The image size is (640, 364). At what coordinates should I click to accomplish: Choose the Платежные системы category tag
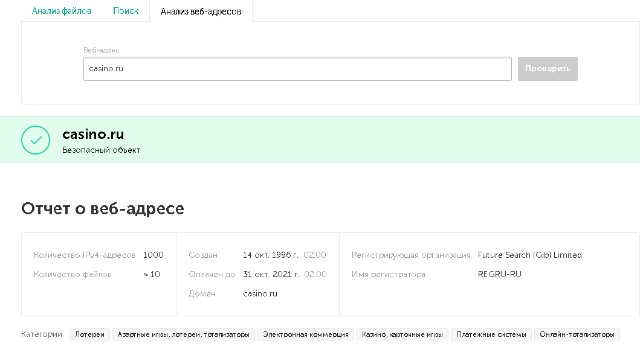(491, 334)
